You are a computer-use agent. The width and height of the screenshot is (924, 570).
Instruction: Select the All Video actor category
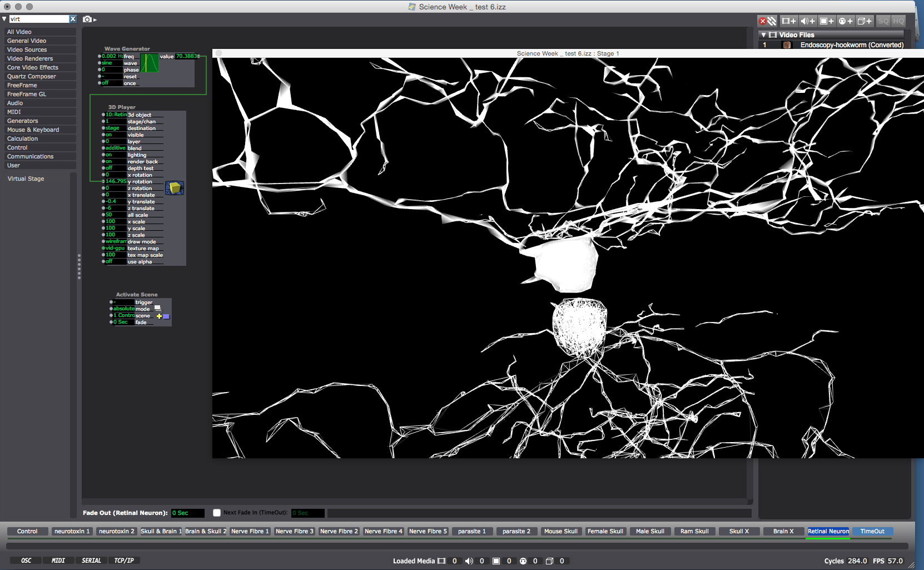40,32
